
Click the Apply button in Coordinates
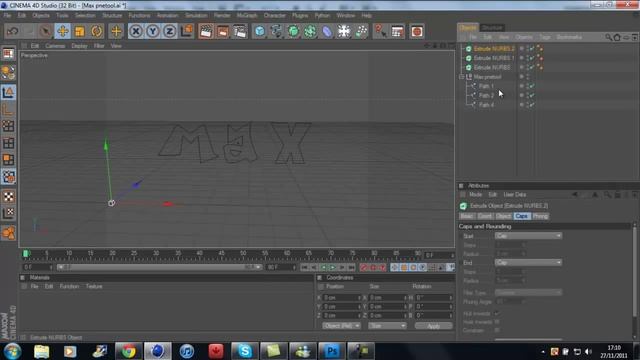click(x=433, y=326)
